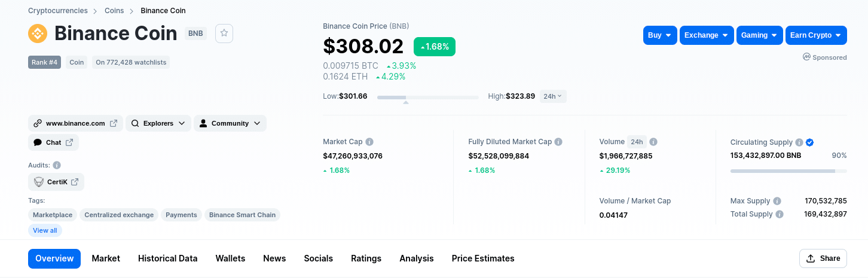Click verified badge next to Circulating Supply
Image resolution: width=868 pixels, height=280 pixels.
pyautogui.click(x=809, y=142)
